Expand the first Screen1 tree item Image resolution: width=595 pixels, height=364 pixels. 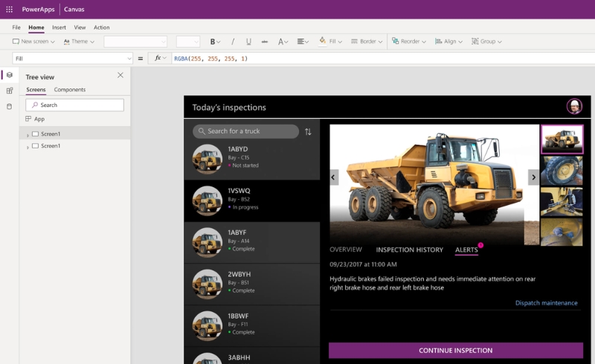point(28,135)
